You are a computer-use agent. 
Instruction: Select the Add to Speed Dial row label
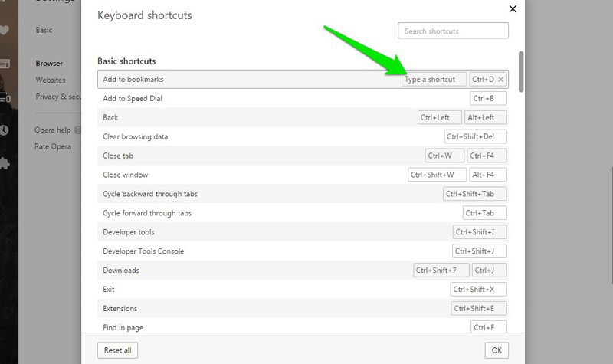click(132, 99)
